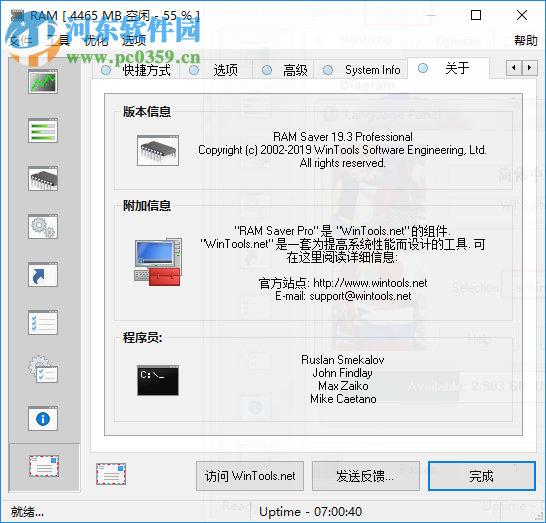Click the name Mike Caetano
The width and height of the screenshot is (546, 523).
coord(343,399)
